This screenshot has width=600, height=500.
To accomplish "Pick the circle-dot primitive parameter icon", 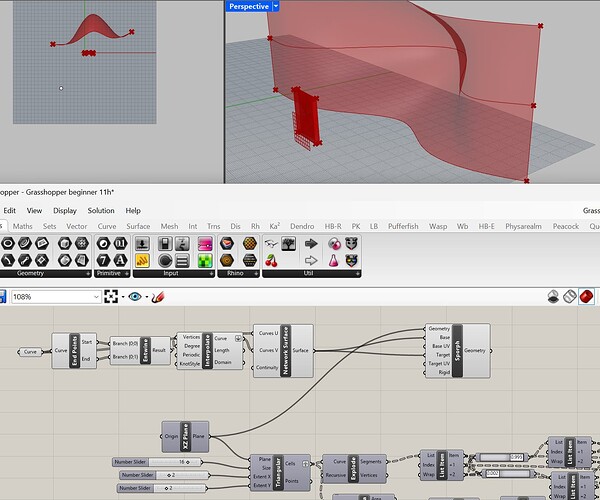I will coord(104,243).
